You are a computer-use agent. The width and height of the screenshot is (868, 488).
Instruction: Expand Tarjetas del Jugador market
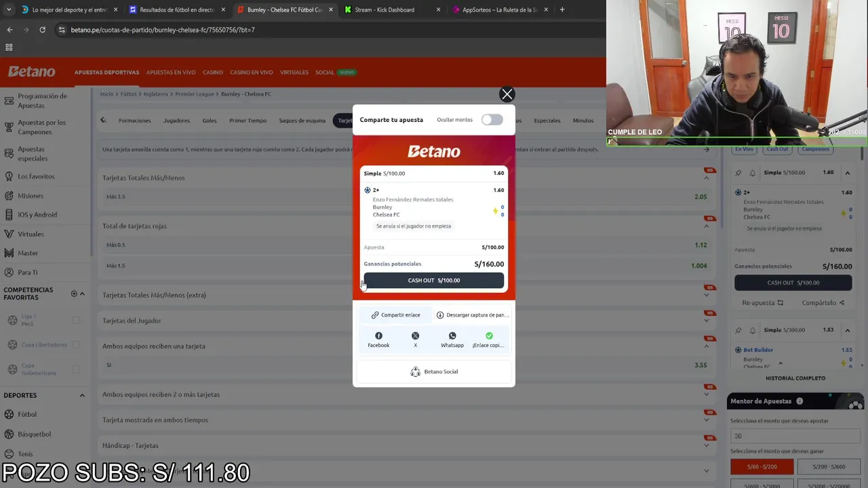click(x=707, y=321)
